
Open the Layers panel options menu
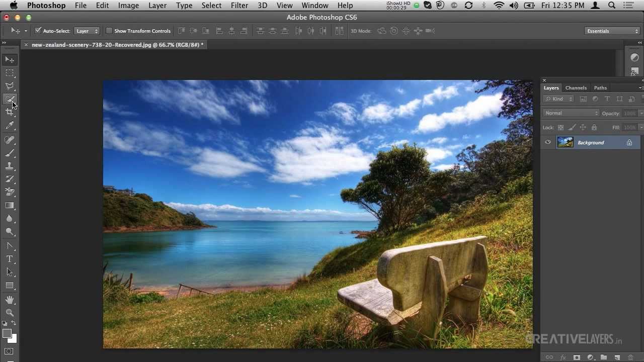point(640,87)
